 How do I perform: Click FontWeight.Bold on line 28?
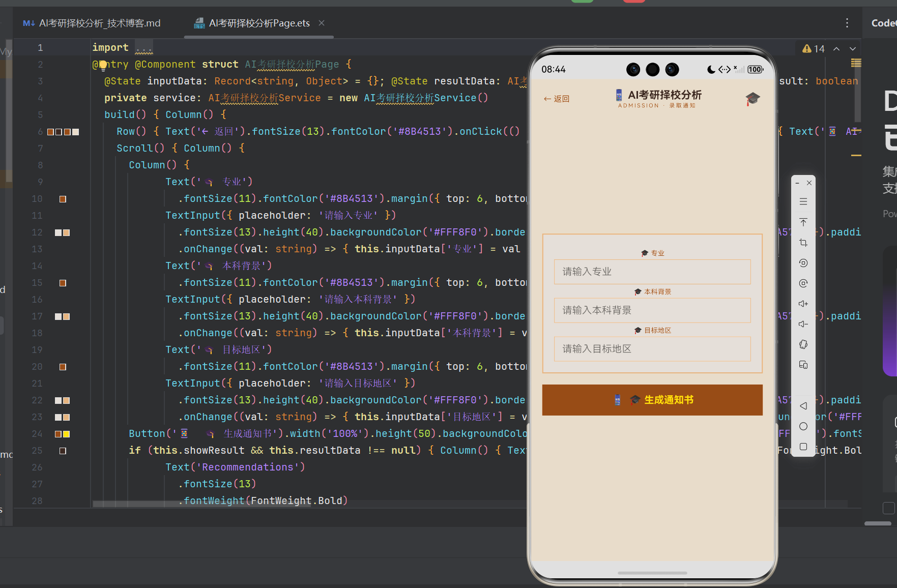[x=297, y=501]
